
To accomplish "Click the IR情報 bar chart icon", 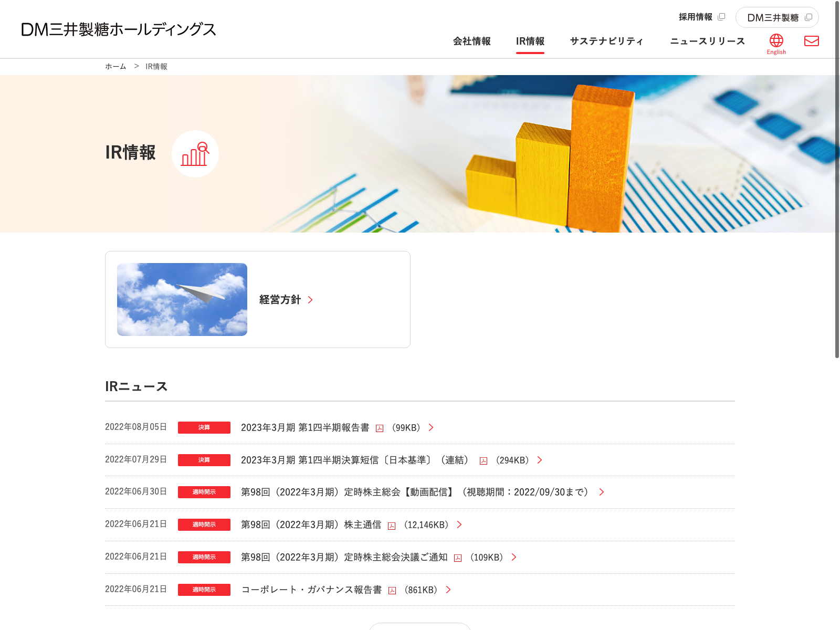I will 195,154.
